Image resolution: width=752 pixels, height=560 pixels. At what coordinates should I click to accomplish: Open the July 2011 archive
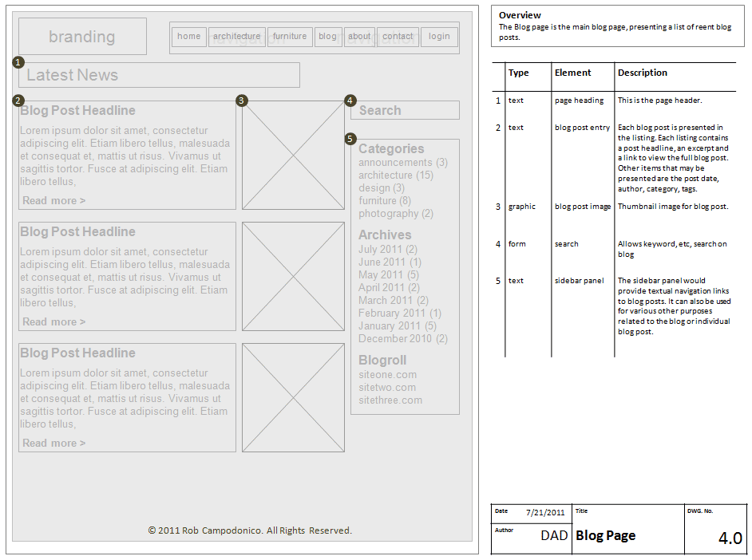point(388,249)
